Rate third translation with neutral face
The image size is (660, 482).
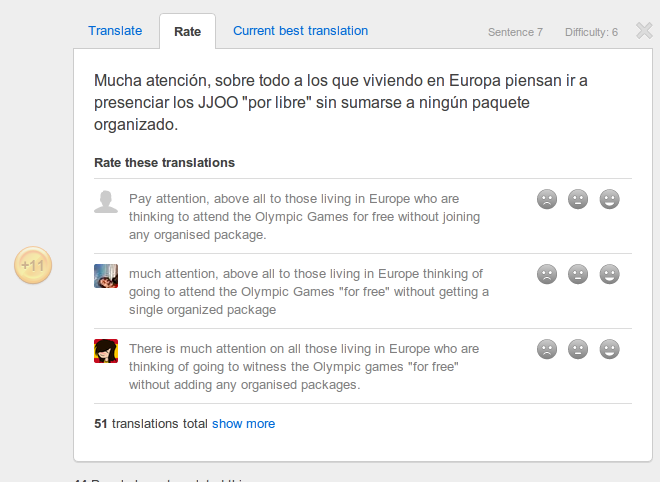[x=578, y=349]
